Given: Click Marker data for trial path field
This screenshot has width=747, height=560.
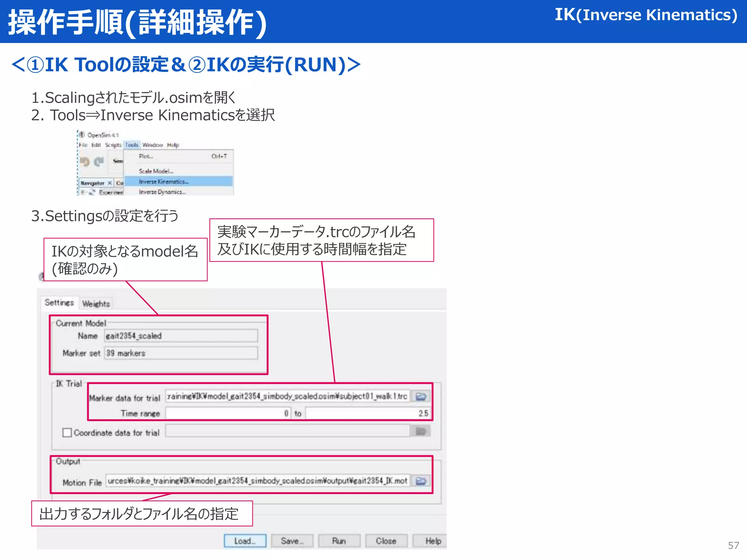Looking at the screenshot, I should 288,396.
